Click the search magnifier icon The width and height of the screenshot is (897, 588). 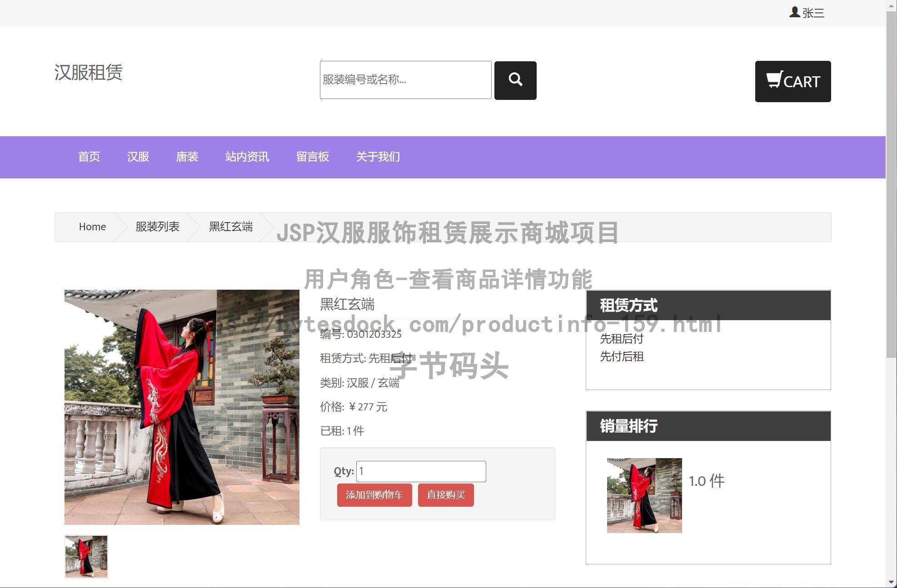pyautogui.click(x=515, y=80)
